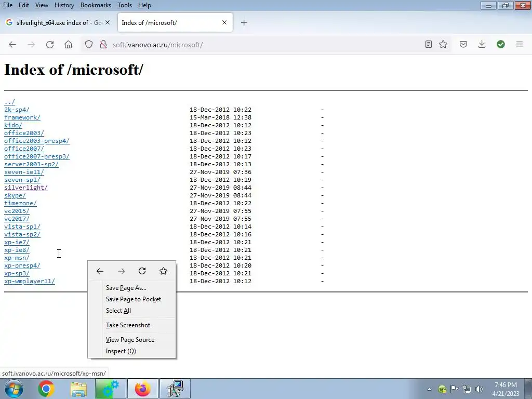532x399 pixels.
Task: Open the File menu
Action: point(7,5)
